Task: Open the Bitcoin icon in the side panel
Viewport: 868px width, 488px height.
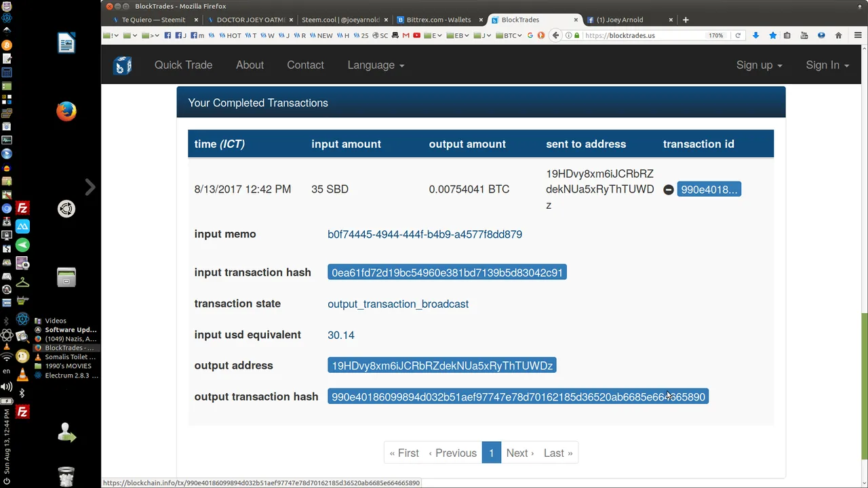Action: 7,45
